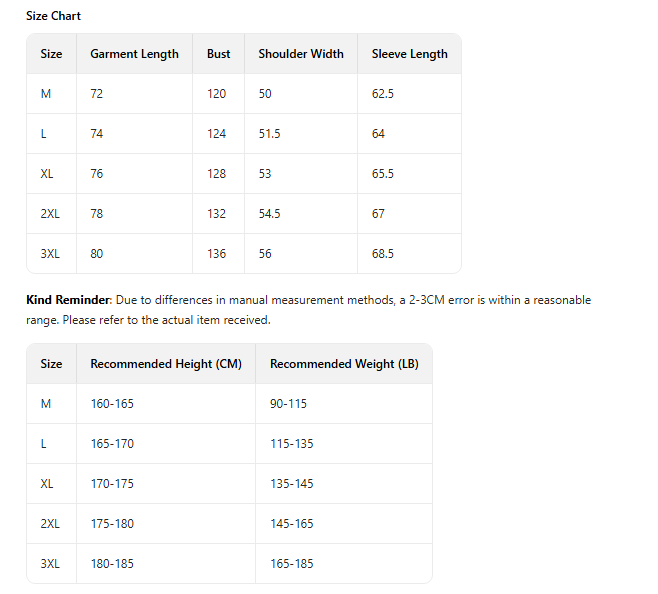Screen dimensions: 658x594
Task: Select the "Bust" column header
Action: [x=218, y=54]
